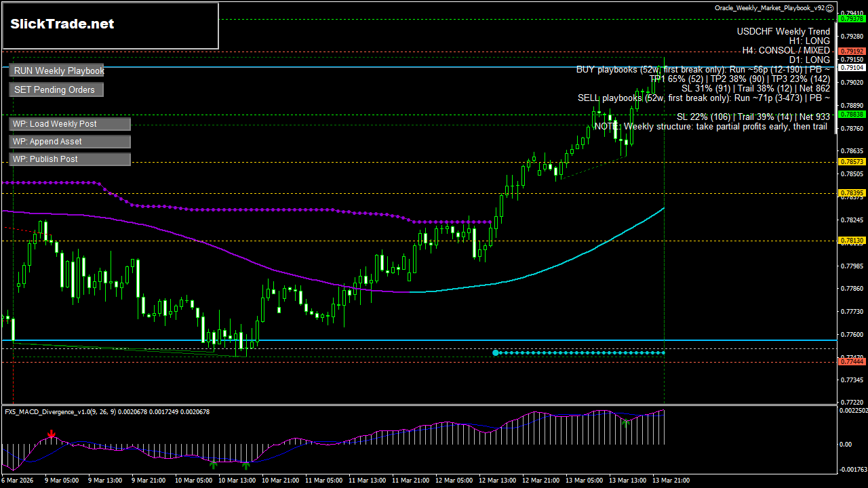
Task: Click the yellow 0.78130 price label
Action: tap(852, 241)
